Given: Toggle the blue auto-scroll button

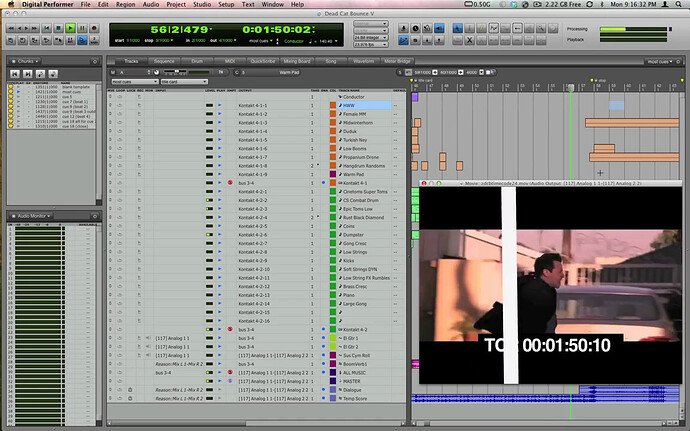Looking at the screenshot, I should click(403, 40).
